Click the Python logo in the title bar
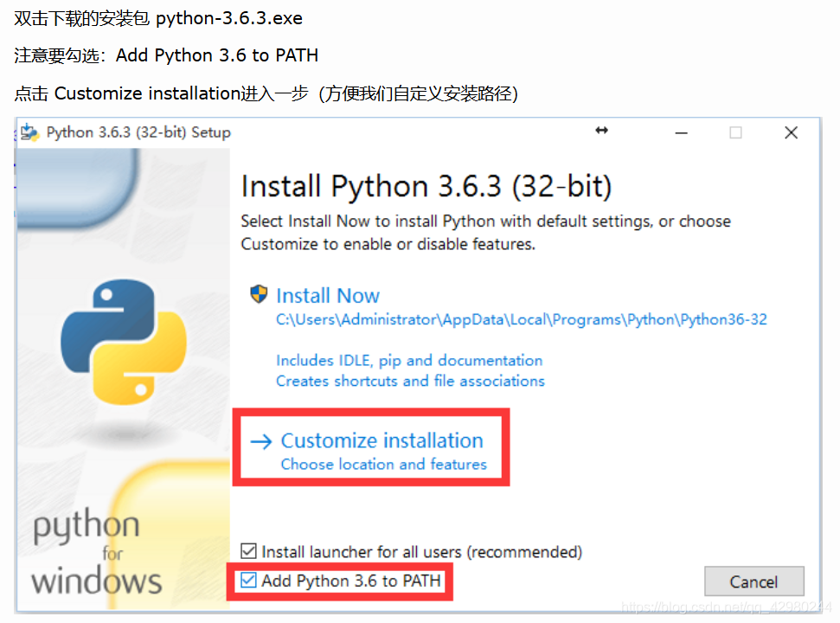Image resolution: width=840 pixels, height=623 pixels. pyautogui.click(x=29, y=132)
